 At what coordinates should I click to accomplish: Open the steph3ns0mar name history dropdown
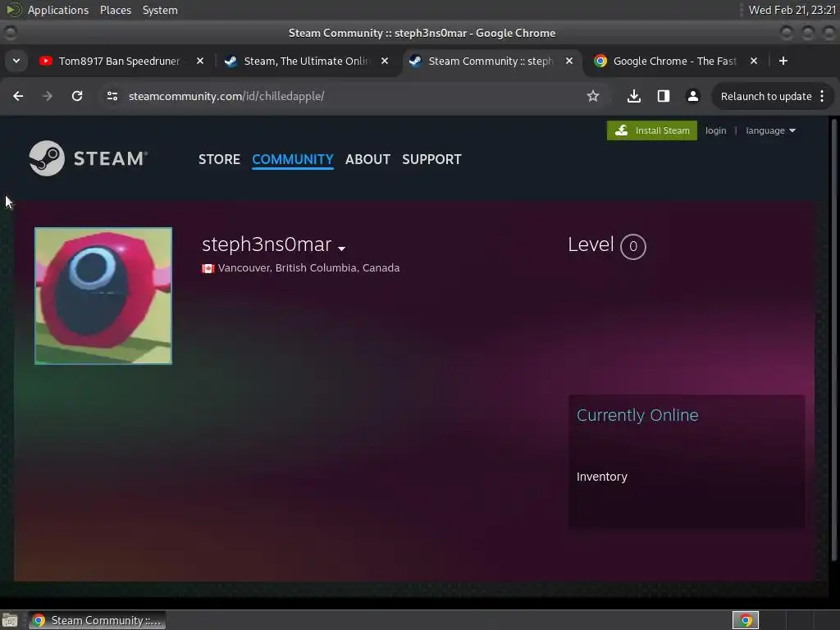(x=342, y=248)
